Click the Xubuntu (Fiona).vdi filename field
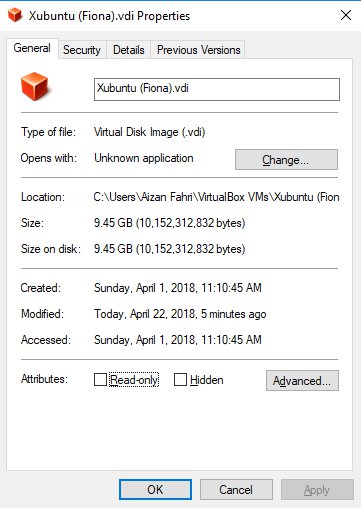 click(217, 89)
